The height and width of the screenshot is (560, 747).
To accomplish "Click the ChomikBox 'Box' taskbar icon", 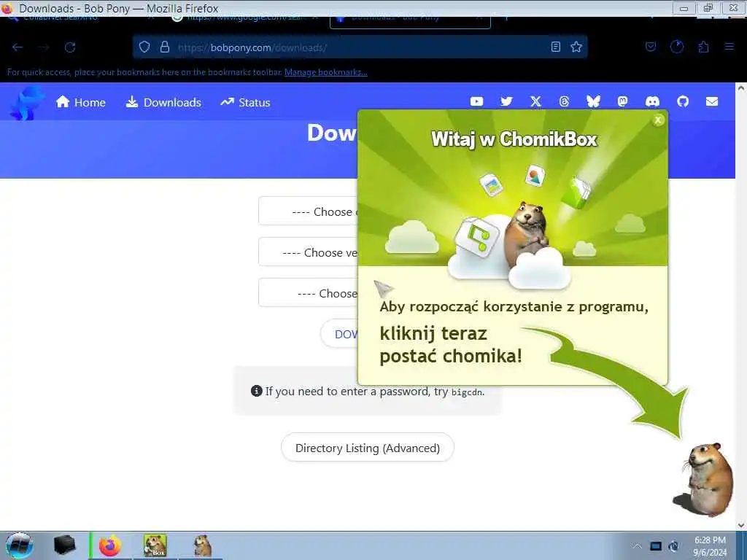I will pyautogui.click(x=155, y=545).
